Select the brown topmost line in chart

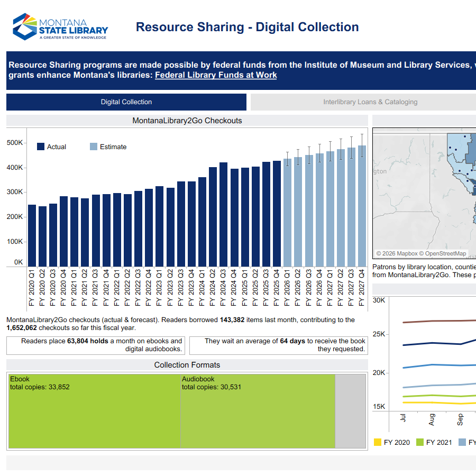pyautogui.click(x=434, y=321)
